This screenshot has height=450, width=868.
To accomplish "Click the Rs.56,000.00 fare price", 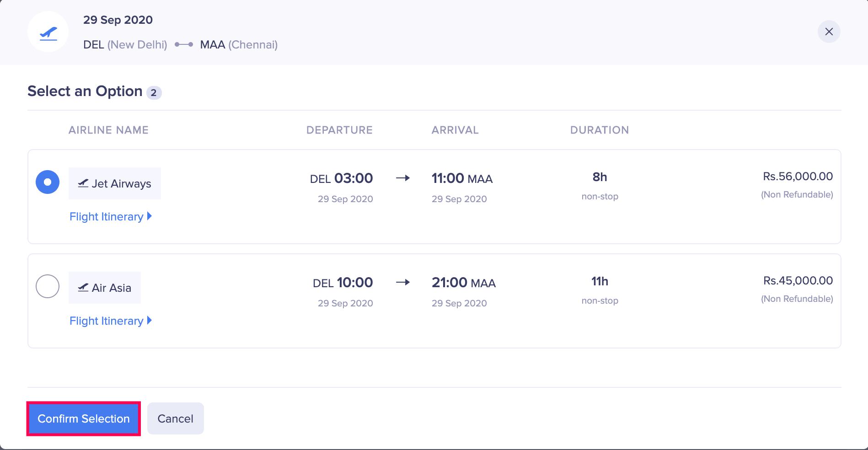I will point(798,177).
